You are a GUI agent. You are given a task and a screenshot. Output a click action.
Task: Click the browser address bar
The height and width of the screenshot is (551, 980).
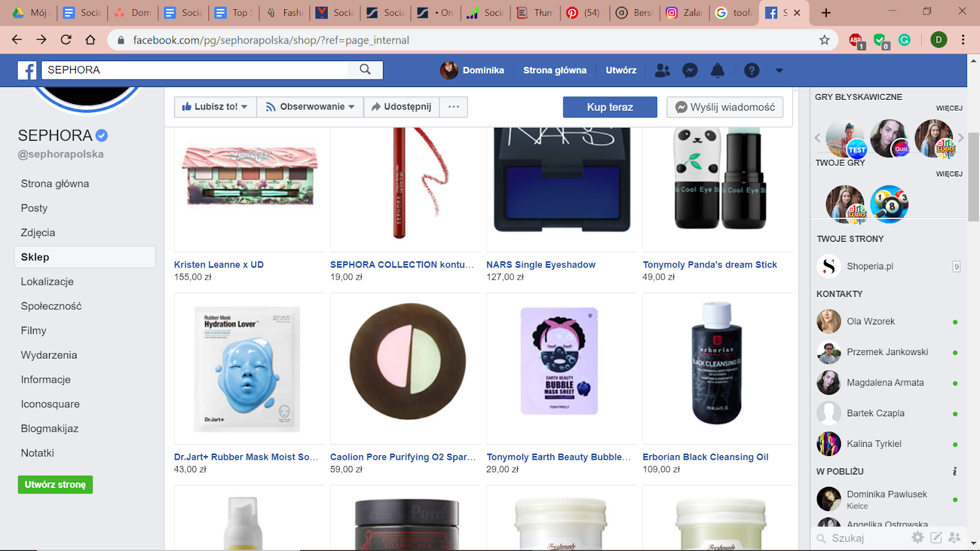[472, 40]
